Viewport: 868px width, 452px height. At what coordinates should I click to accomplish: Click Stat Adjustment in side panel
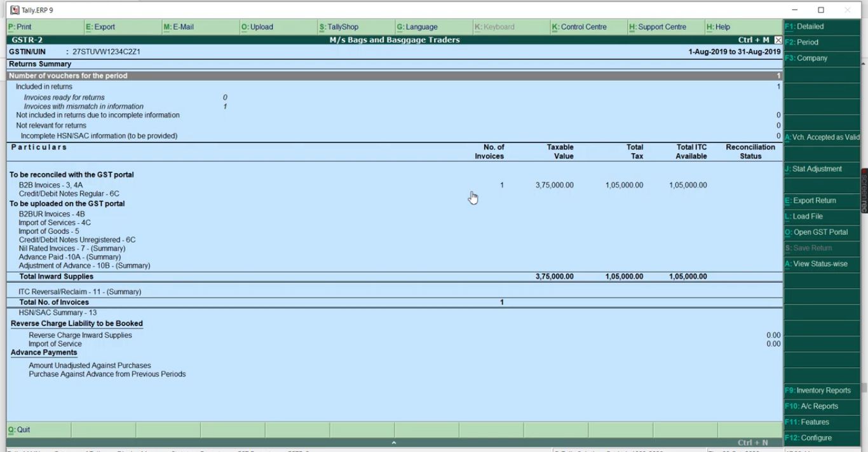[x=813, y=168]
